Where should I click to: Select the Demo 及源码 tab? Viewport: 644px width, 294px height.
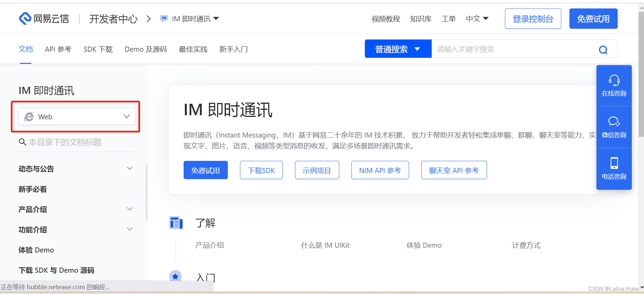coord(146,49)
